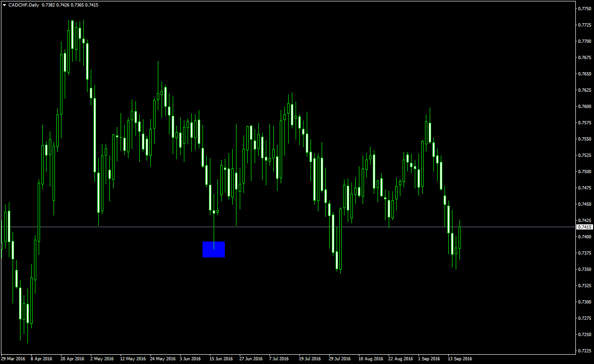Click the 0.7650 price axis label

coord(585,74)
